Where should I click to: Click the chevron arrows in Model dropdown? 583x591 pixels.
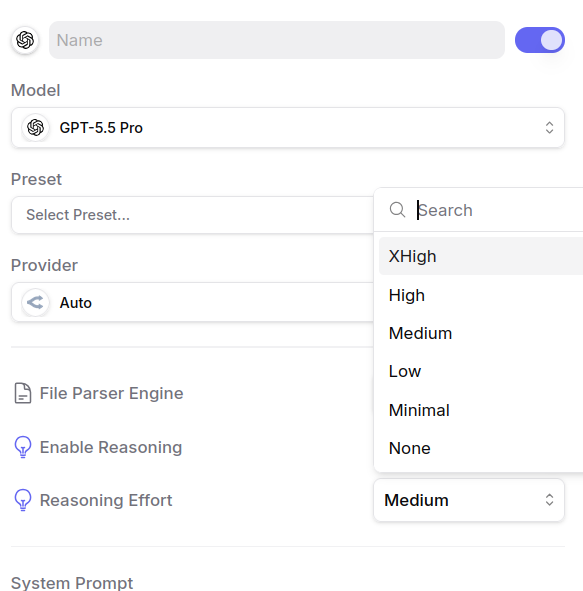tap(549, 127)
